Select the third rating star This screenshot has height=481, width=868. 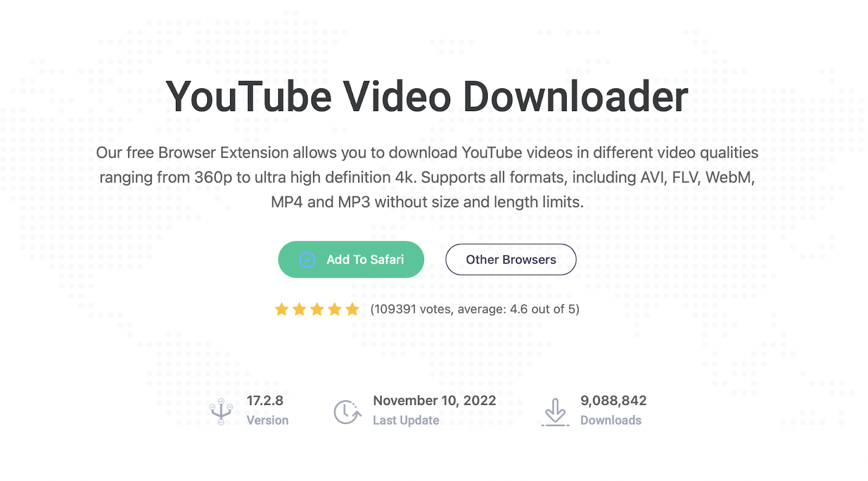pyautogui.click(x=317, y=309)
